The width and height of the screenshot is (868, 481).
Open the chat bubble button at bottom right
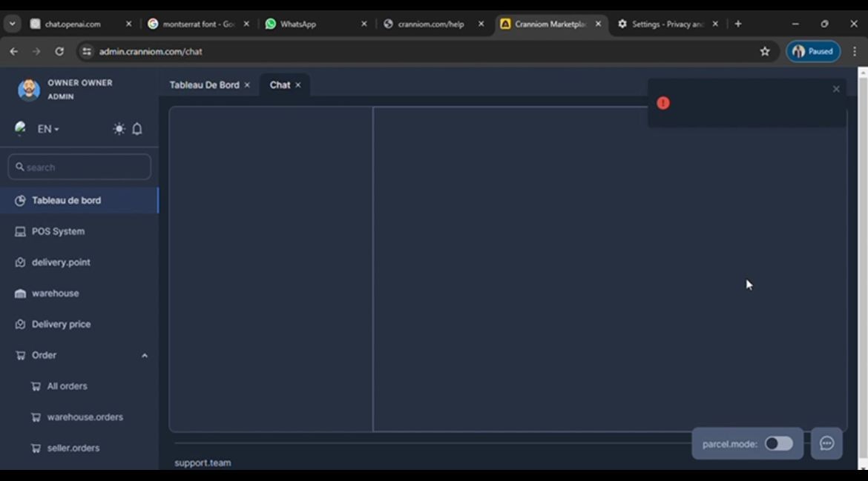[x=826, y=443]
